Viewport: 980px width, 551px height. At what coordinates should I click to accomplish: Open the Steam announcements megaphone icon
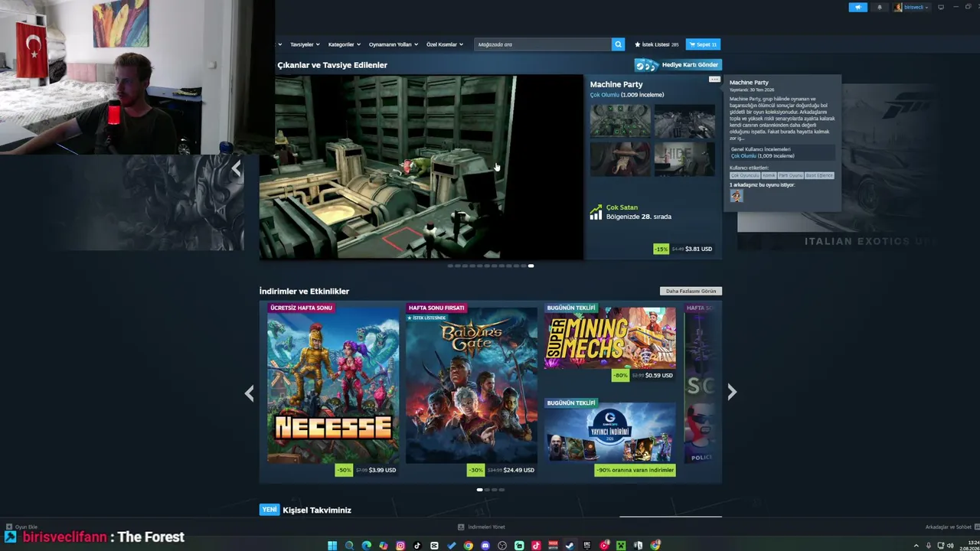(x=857, y=7)
